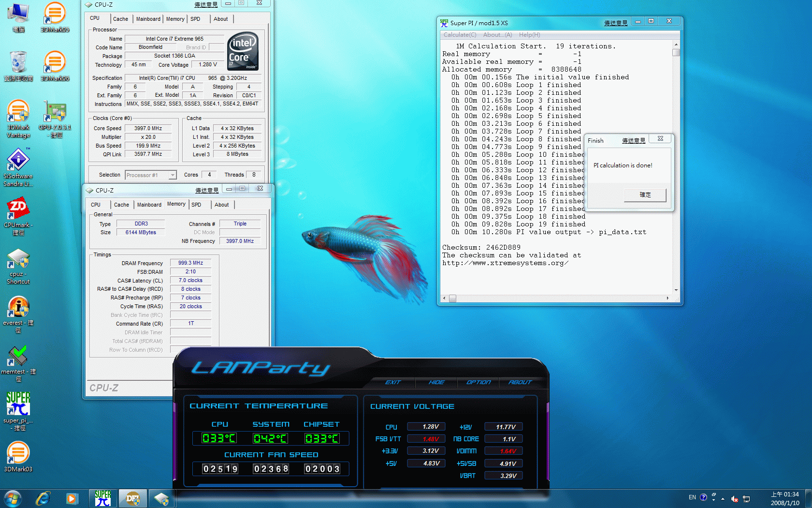
Task: Open the Computer desktop icon
Action: (x=18, y=17)
